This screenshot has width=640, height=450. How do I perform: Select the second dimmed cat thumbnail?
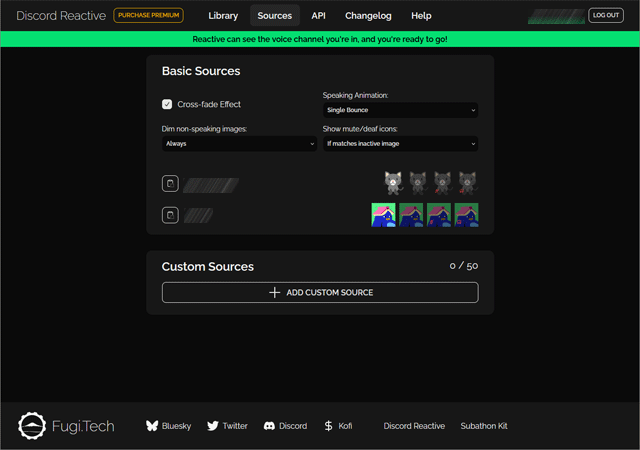tap(418, 183)
